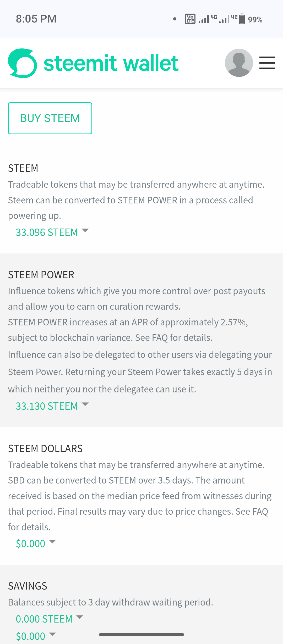283x644 pixels.
Task: Open the savings $0.000 SBD dropdown
Action: [31, 636]
